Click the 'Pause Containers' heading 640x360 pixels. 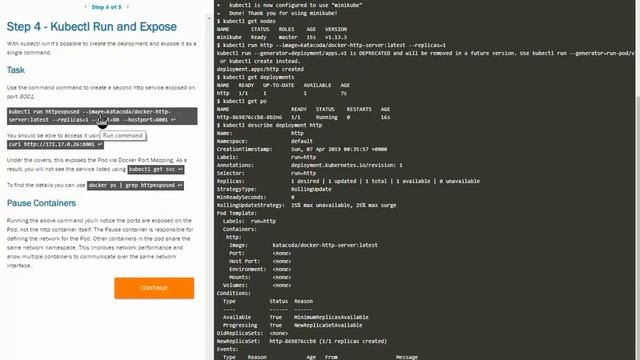41,203
